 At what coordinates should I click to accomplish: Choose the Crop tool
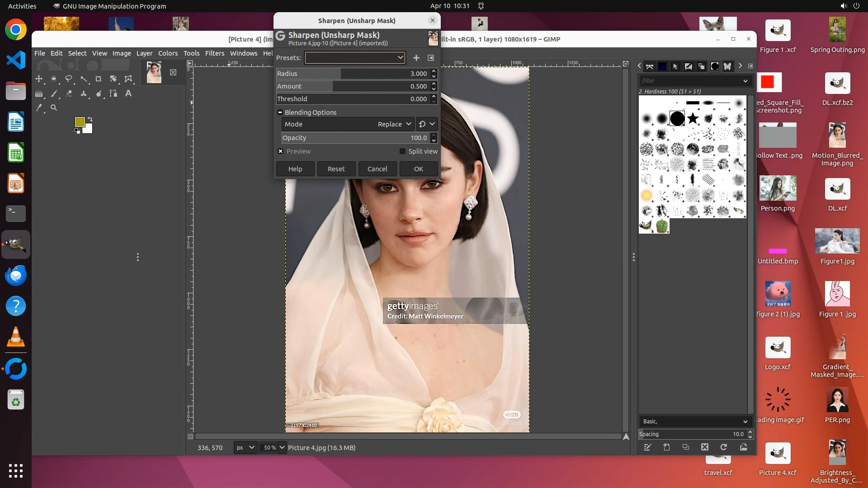pos(99,79)
